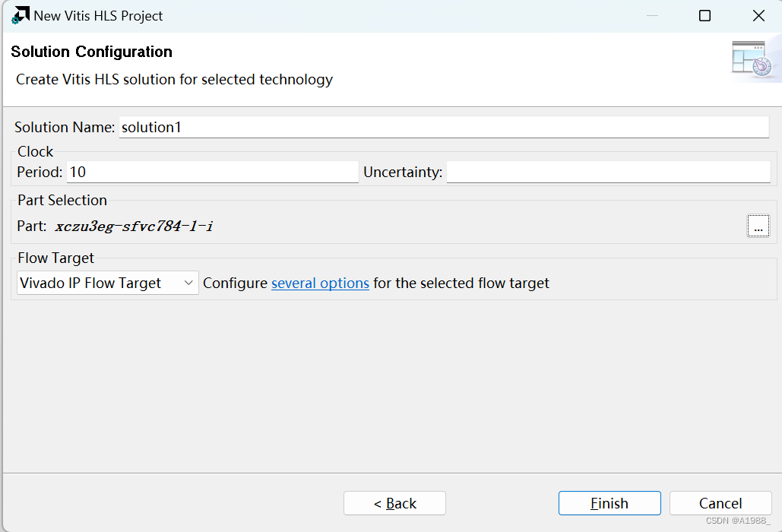This screenshot has width=782, height=532.
Task: Focus the clock Period input box
Action: pyautogui.click(x=213, y=172)
